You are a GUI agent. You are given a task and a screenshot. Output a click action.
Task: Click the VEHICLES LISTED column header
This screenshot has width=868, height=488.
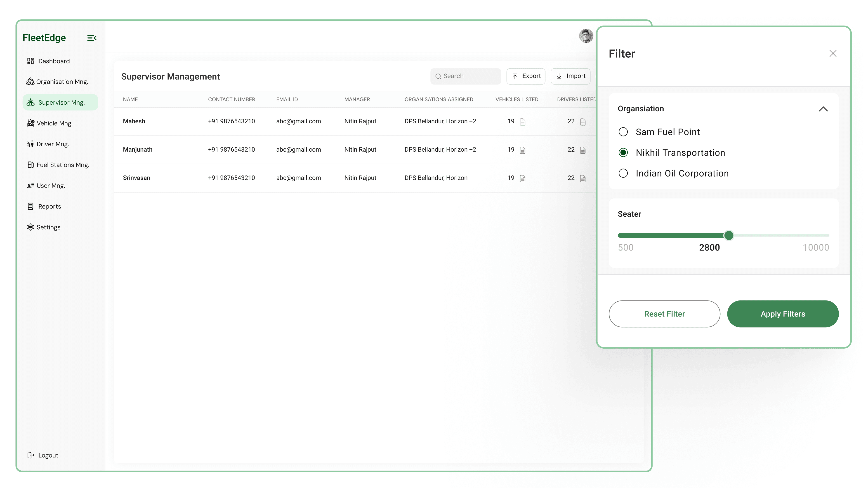tap(517, 99)
